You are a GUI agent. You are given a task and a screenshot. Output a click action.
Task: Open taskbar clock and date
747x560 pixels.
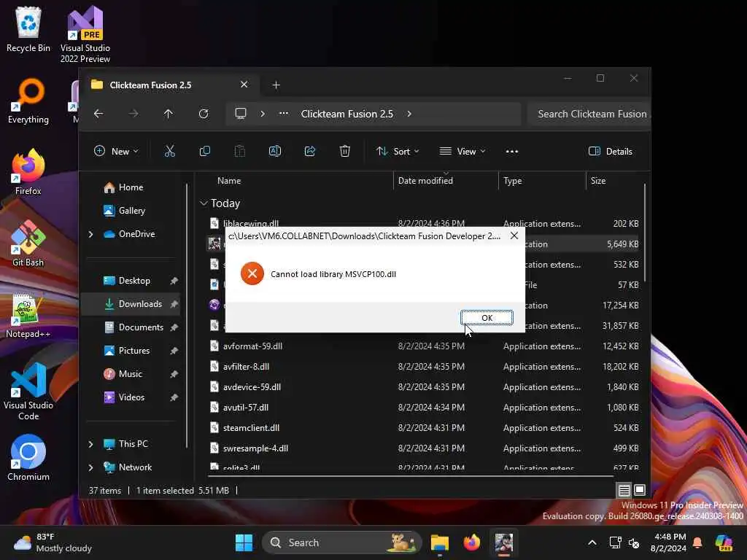click(x=668, y=542)
